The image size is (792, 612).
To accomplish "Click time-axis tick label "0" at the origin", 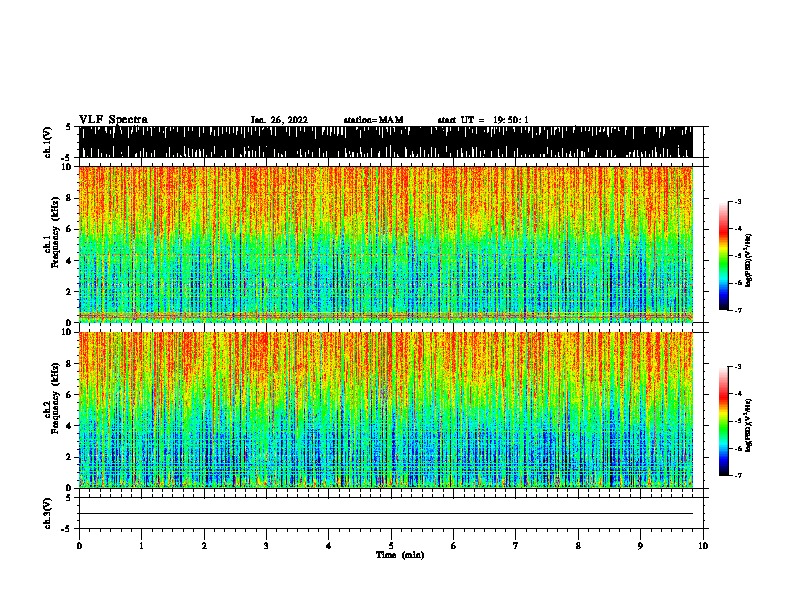I will click(79, 546).
